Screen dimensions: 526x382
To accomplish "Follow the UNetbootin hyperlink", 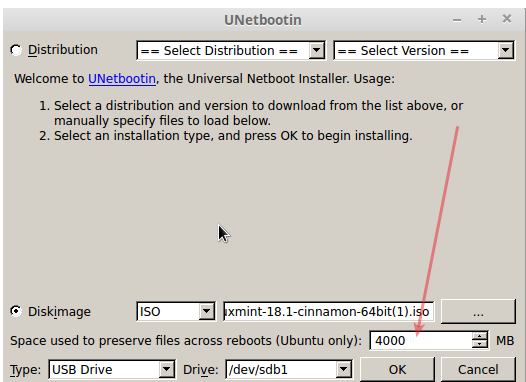I will [x=122, y=79].
